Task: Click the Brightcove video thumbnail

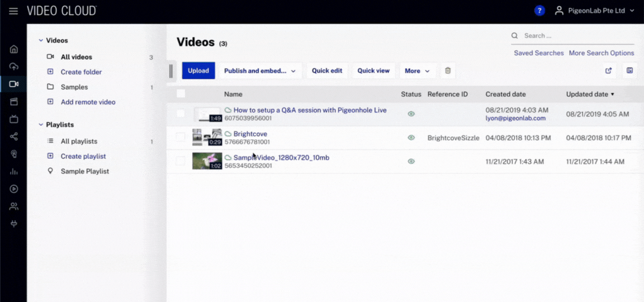Action: tap(207, 137)
